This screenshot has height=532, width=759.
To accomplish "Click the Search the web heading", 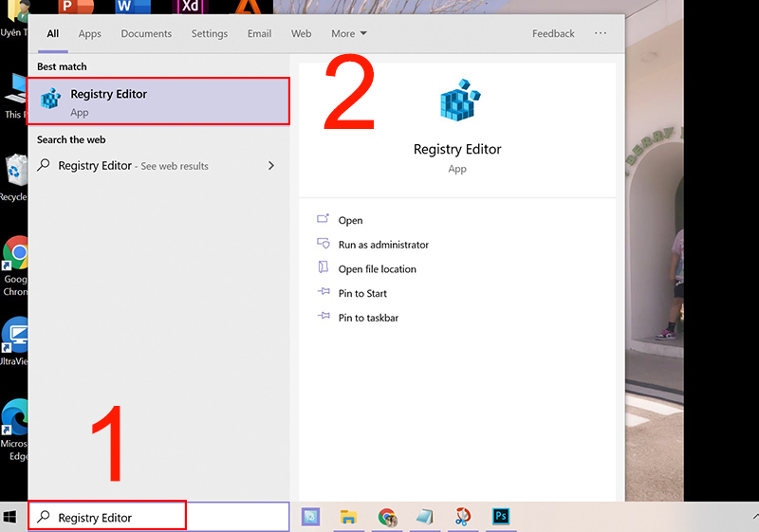I will [71, 139].
